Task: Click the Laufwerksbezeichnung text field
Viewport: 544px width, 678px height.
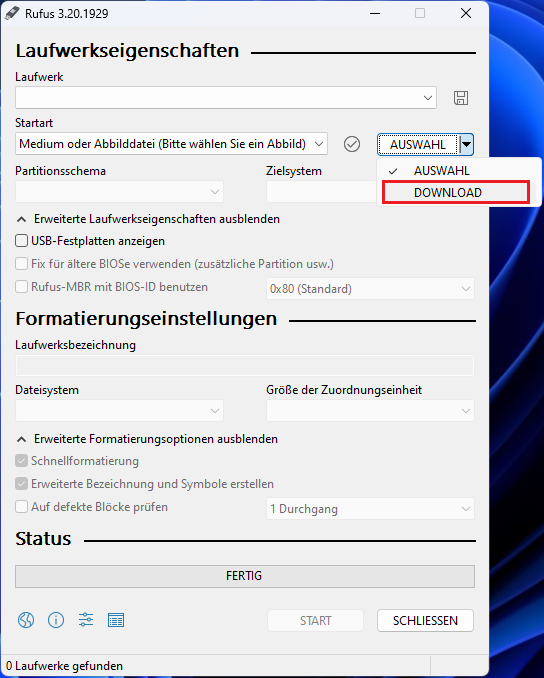Action: (245, 365)
